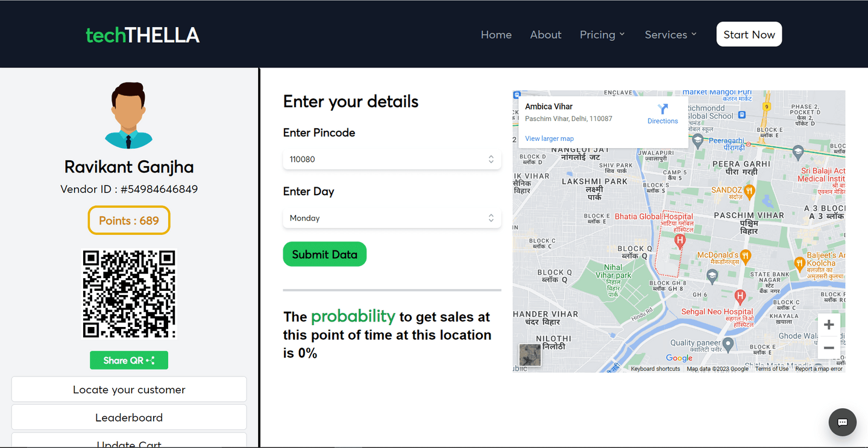The width and height of the screenshot is (868, 448).
Task: Click Report a map error link
Action: [x=819, y=369]
